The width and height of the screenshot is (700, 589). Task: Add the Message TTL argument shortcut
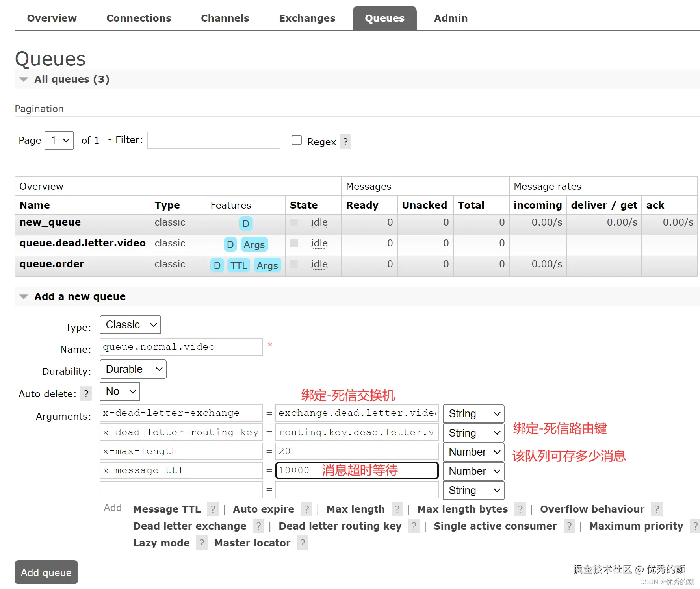tap(167, 509)
